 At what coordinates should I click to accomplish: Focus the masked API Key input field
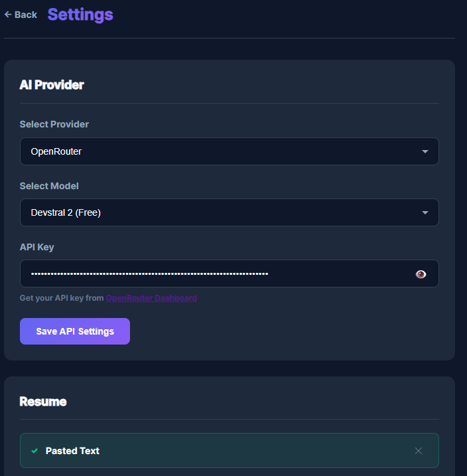click(212, 274)
